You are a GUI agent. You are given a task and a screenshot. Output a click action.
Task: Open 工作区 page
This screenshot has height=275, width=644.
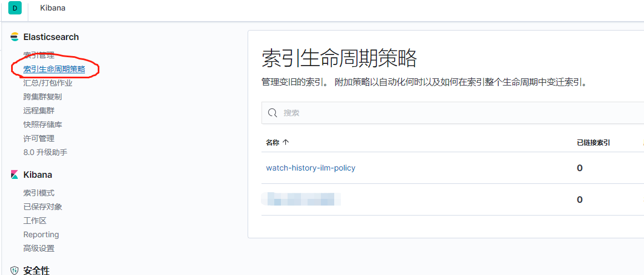(x=35, y=221)
